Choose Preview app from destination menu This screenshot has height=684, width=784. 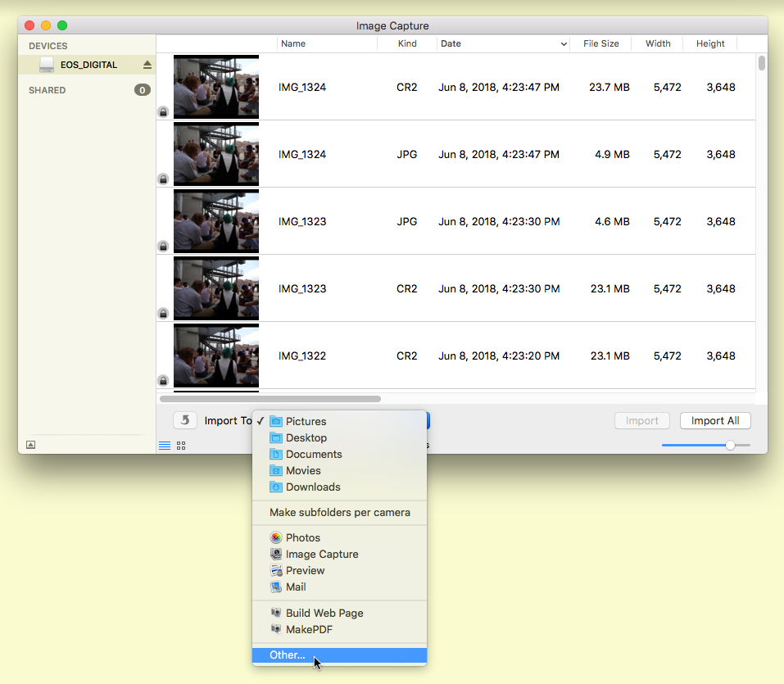305,570
